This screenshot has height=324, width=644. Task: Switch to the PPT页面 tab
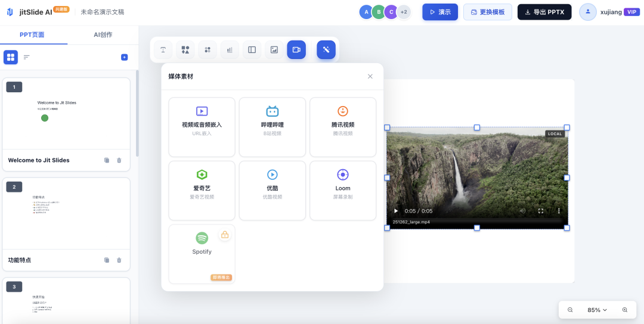tap(32, 35)
